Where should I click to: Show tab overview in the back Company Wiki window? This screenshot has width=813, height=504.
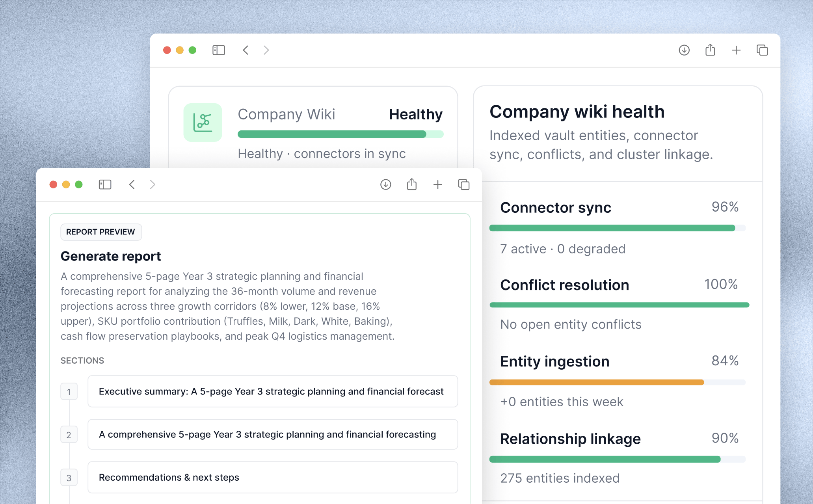[x=762, y=50]
